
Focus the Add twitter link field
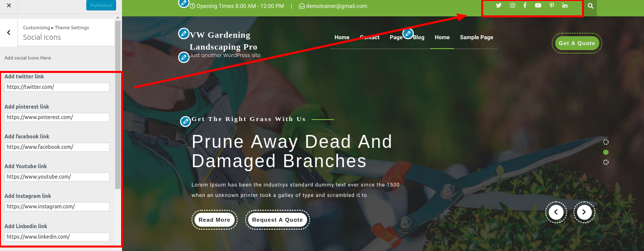57,87
